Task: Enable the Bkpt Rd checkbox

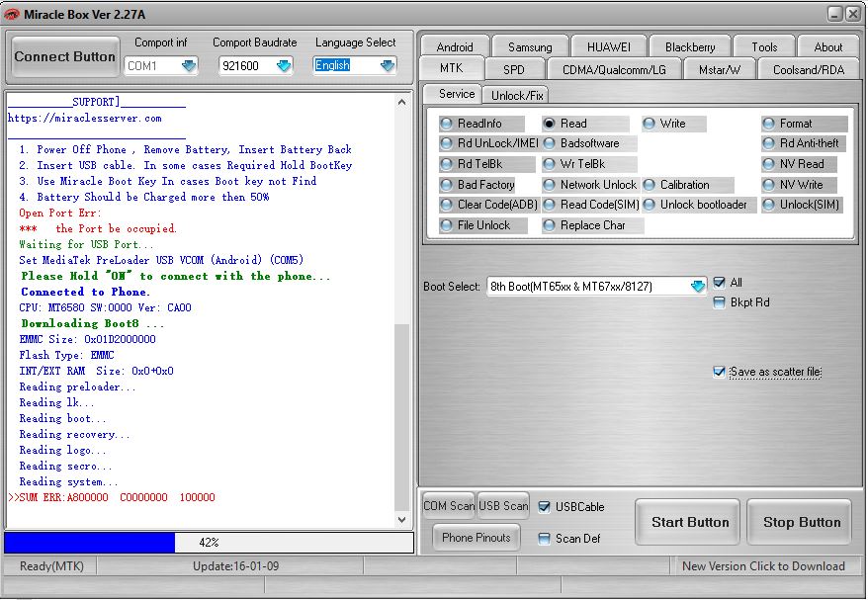Action: point(719,302)
